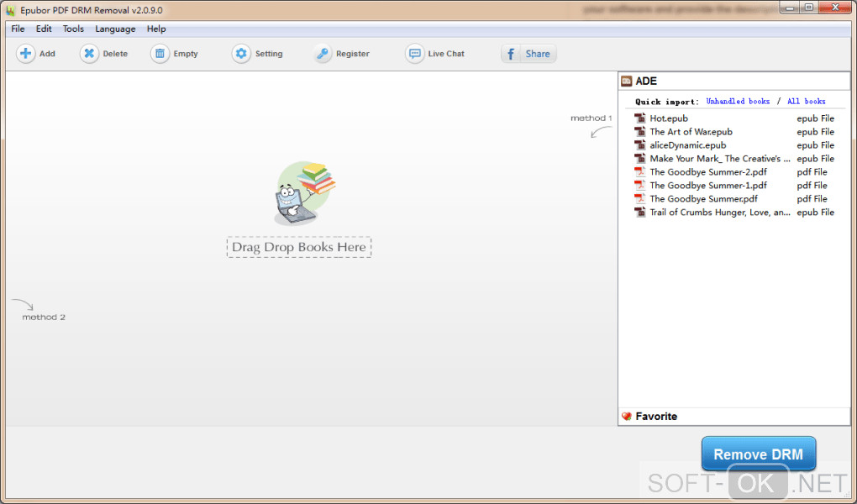Select The Goodbye Summer-1.pdf entry
The height and width of the screenshot is (504, 857).
coord(708,186)
